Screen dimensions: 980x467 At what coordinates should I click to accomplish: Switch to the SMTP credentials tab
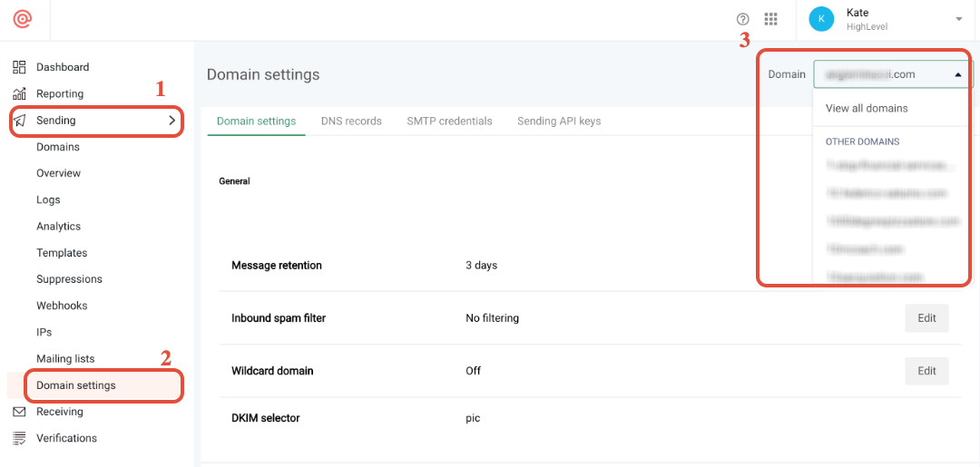449,121
